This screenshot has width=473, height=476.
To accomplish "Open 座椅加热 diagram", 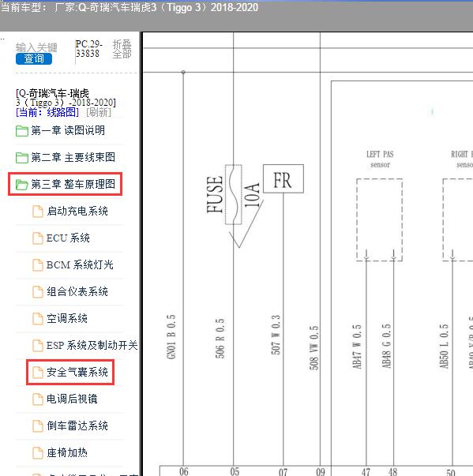I will [x=67, y=452].
